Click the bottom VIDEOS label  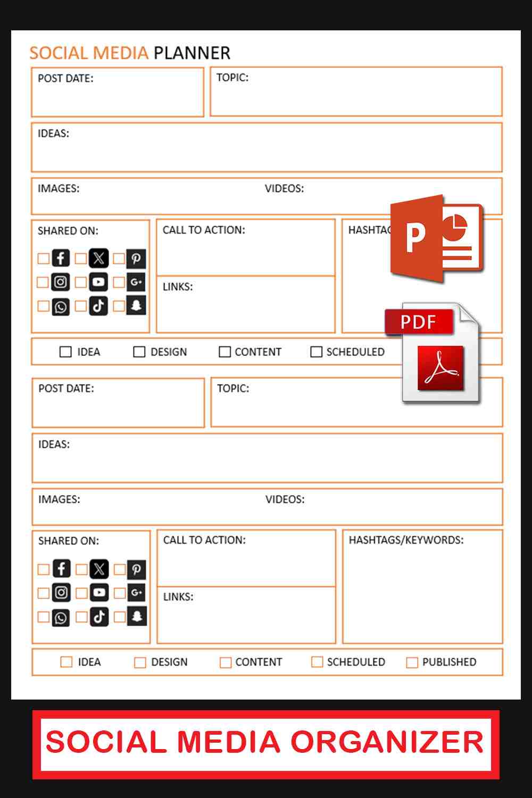[285, 499]
